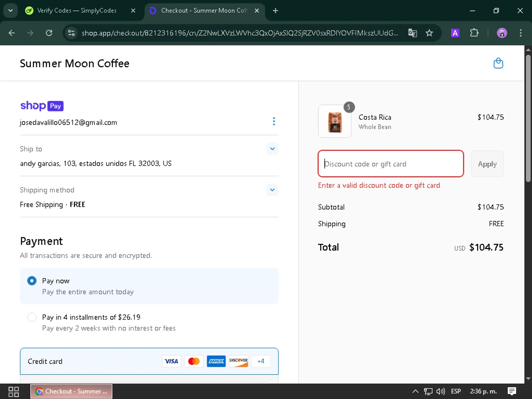Click Costa Rica product thumbnail
The width and height of the screenshot is (532, 399).
click(x=335, y=121)
